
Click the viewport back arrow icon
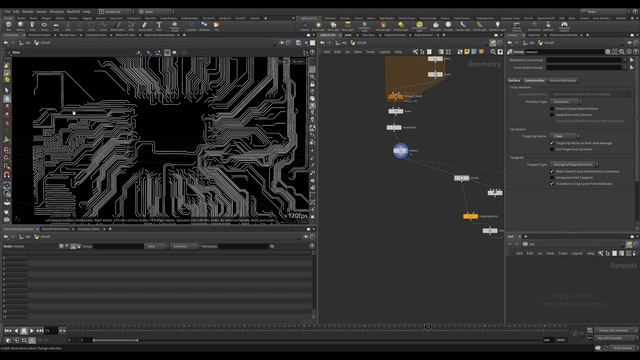pos(6,42)
